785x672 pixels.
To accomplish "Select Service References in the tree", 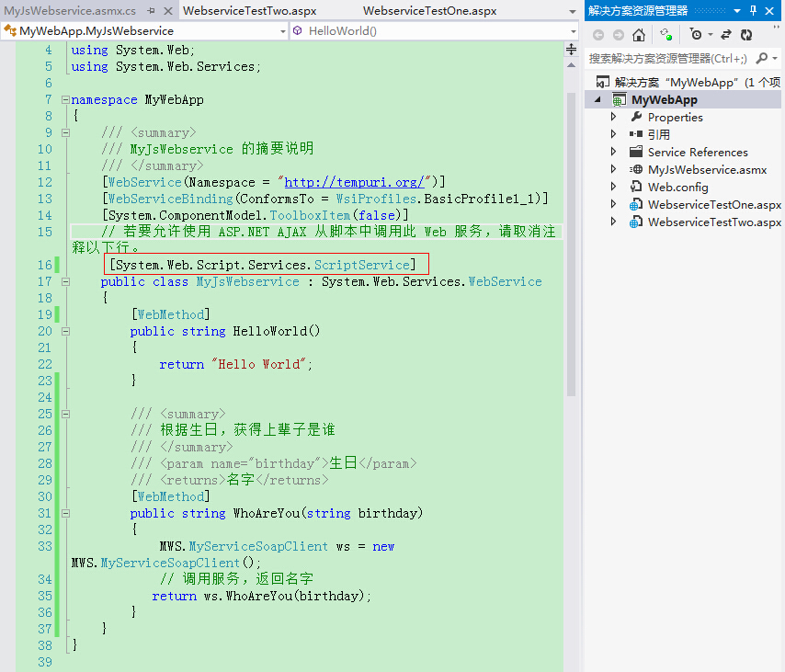I will (698, 153).
